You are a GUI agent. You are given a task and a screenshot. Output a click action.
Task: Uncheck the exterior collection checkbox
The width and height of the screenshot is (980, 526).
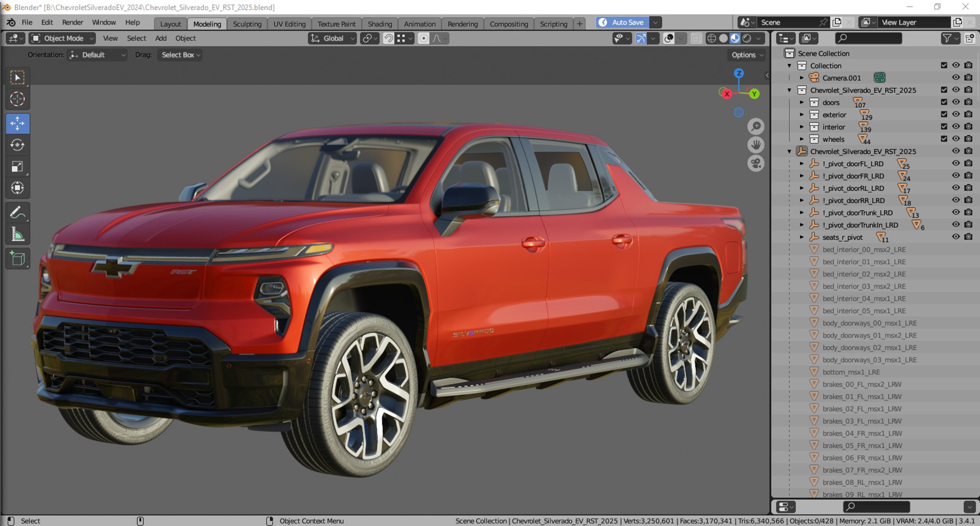tap(944, 114)
